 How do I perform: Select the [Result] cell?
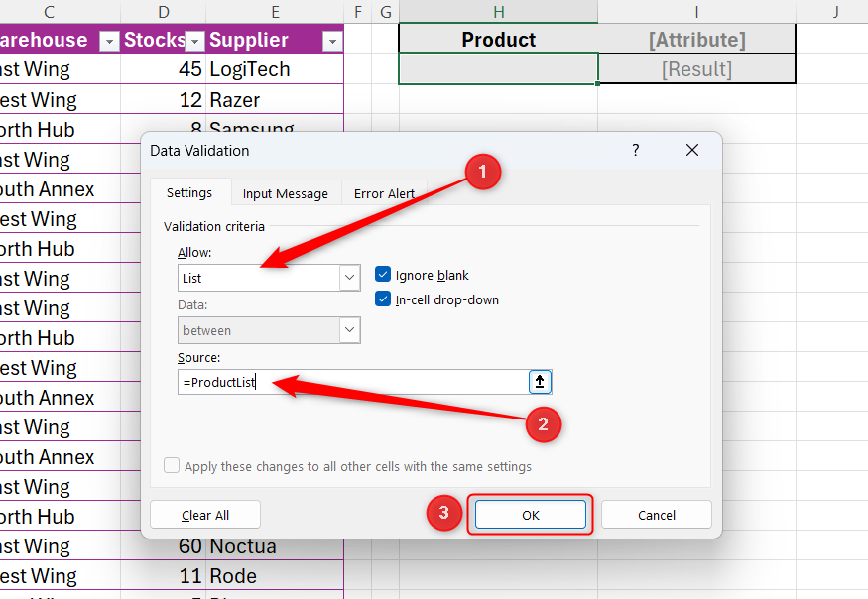(x=695, y=69)
